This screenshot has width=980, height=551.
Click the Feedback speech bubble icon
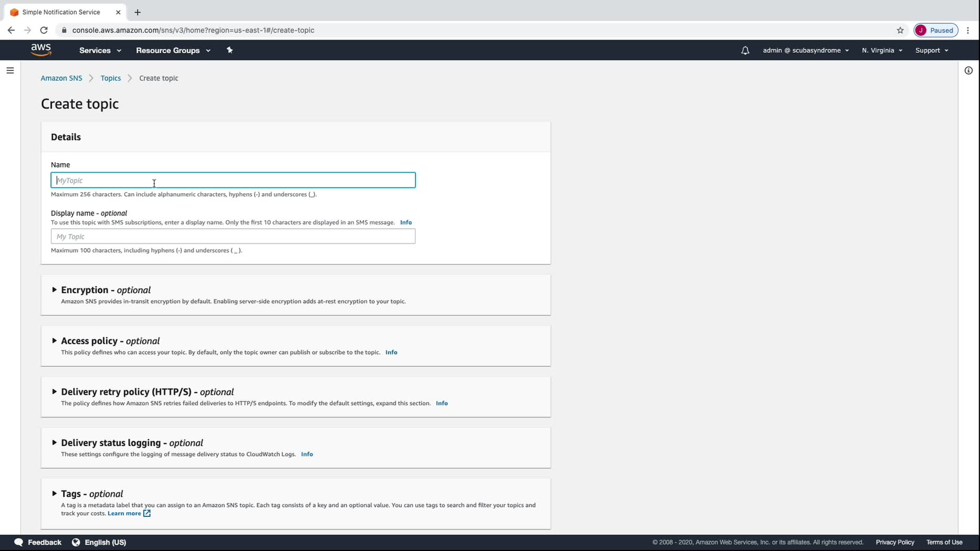18,542
